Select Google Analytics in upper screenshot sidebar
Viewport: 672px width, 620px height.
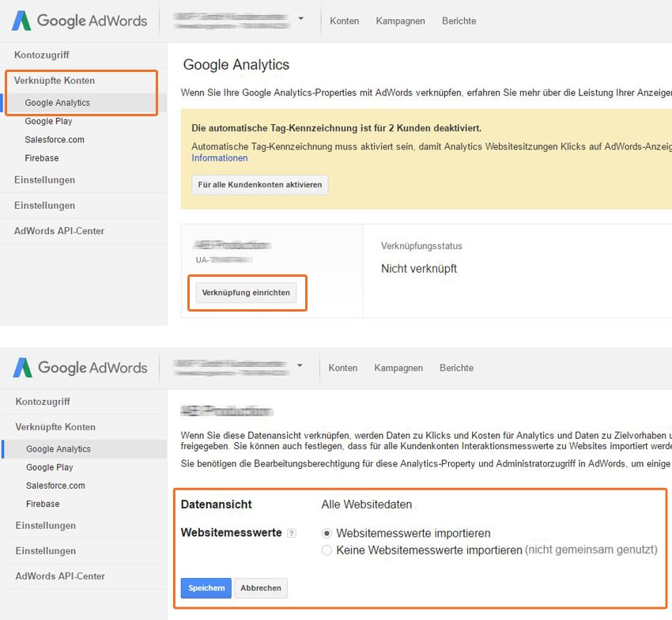58,103
